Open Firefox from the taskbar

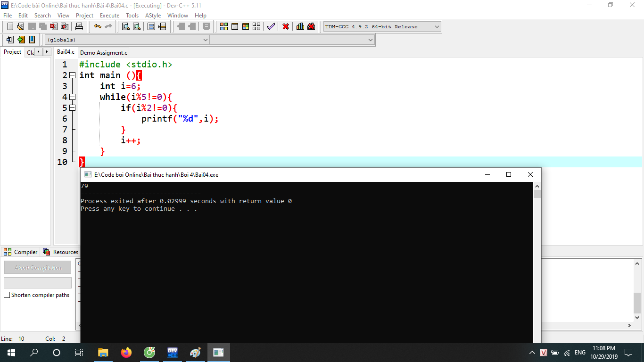(x=126, y=352)
